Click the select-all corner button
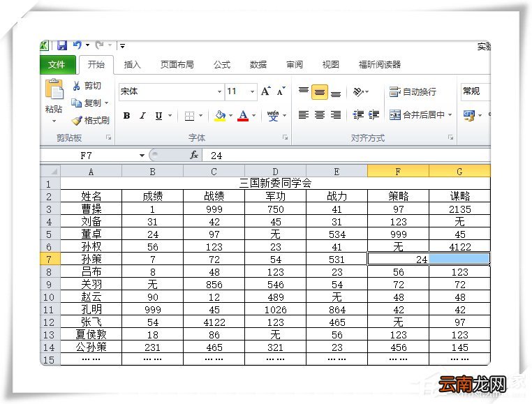Image resolution: width=532 pixels, height=404 pixels. click(50, 171)
